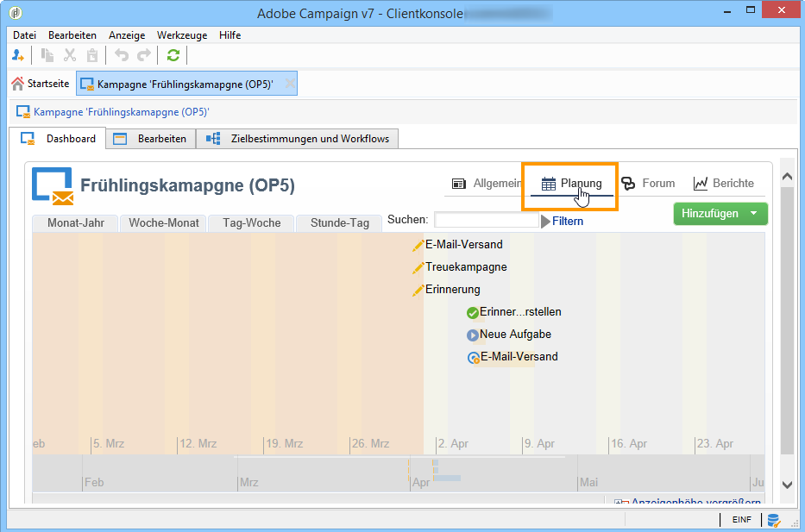Click the Filtern link
Screen dimensions: 805x532
pyautogui.click(x=568, y=221)
